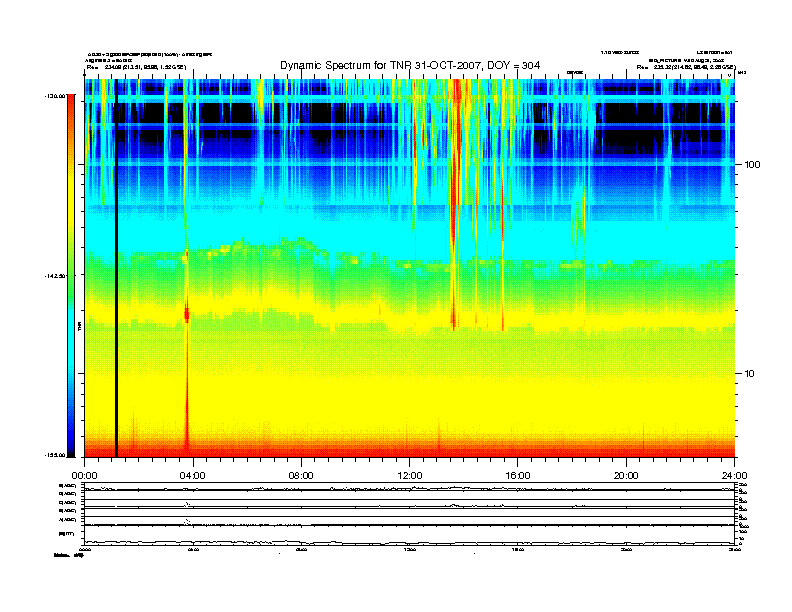Click the plot title 'Dynamic Spectrum for TNR 31-OCT-2007'
792x612 pixels.
click(x=410, y=66)
